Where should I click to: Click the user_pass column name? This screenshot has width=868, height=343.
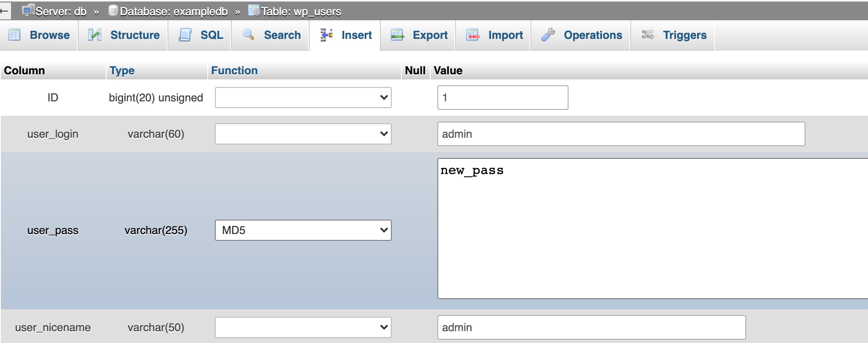(53, 231)
